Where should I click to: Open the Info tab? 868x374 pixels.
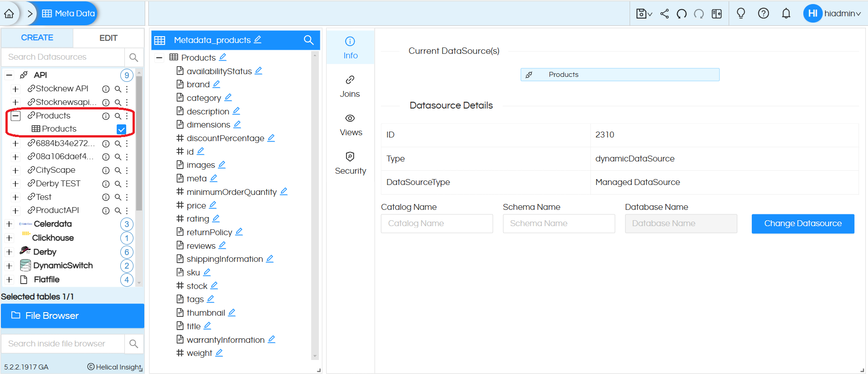(350, 47)
